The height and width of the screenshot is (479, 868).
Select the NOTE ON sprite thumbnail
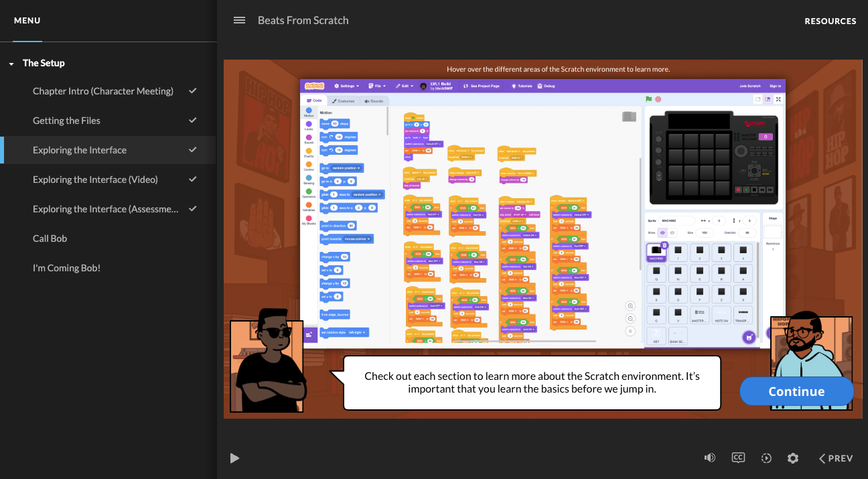(x=721, y=314)
